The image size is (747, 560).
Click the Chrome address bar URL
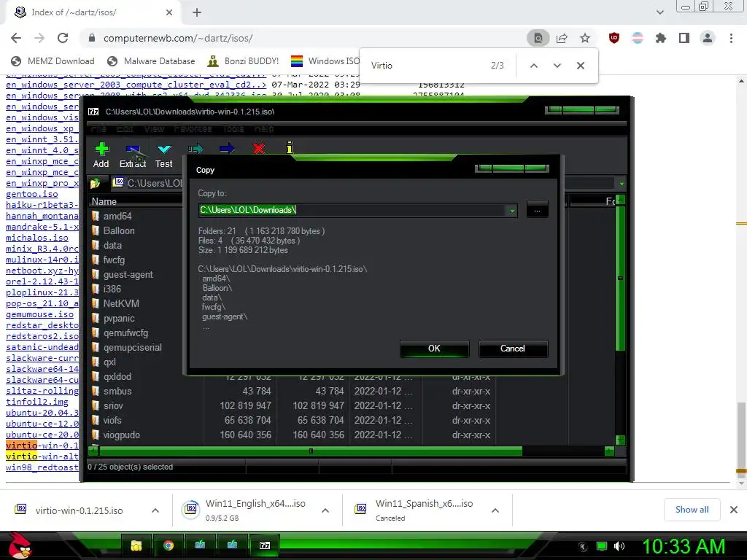pyautogui.click(x=178, y=38)
